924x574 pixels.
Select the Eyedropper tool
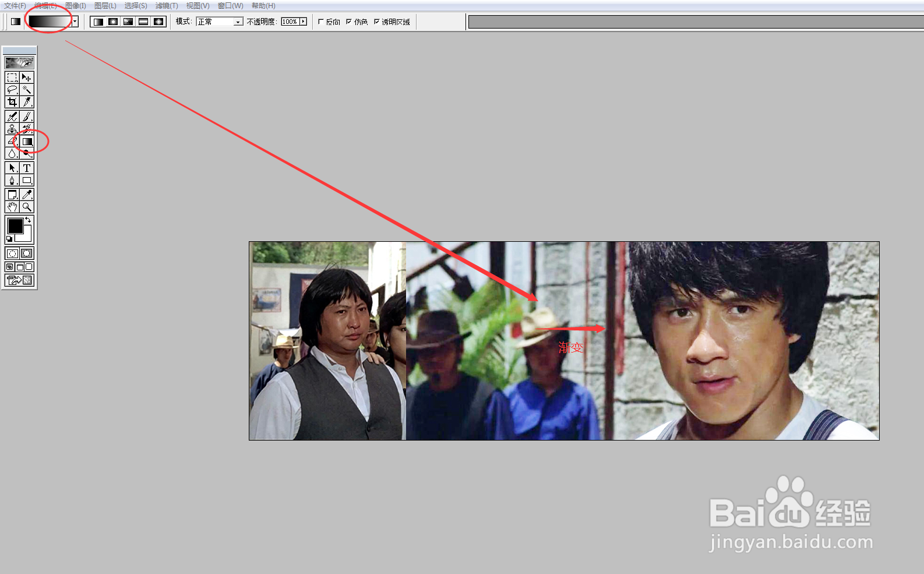(27, 195)
